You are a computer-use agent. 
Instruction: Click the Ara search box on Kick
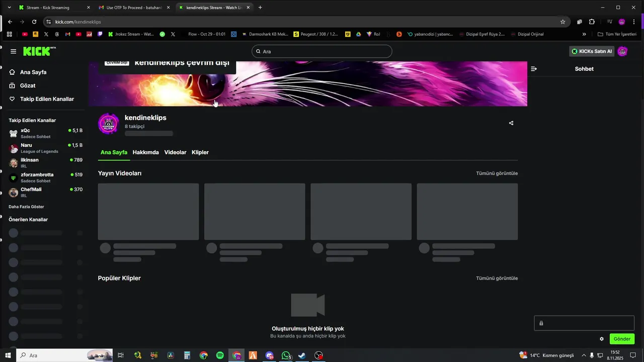(x=322, y=51)
